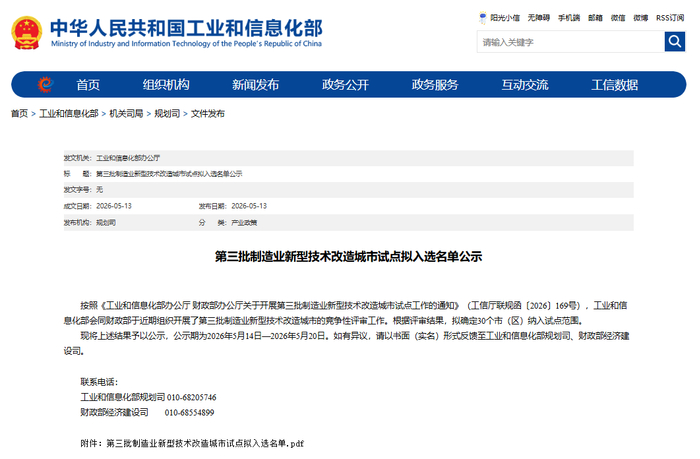
Task: Click the search magnifier button
Action: [x=675, y=42]
